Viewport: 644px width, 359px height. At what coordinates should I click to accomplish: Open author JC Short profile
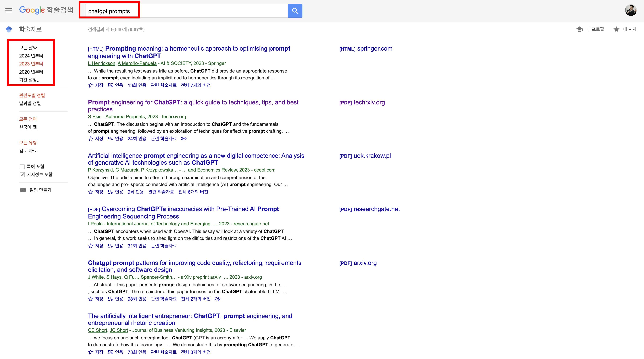tap(119, 331)
